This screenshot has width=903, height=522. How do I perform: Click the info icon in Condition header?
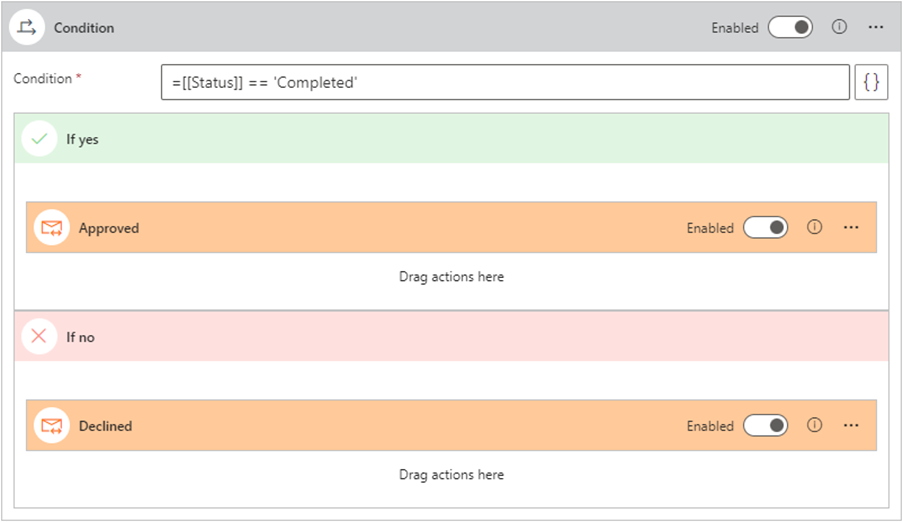pyautogui.click(x=839, y=28)
